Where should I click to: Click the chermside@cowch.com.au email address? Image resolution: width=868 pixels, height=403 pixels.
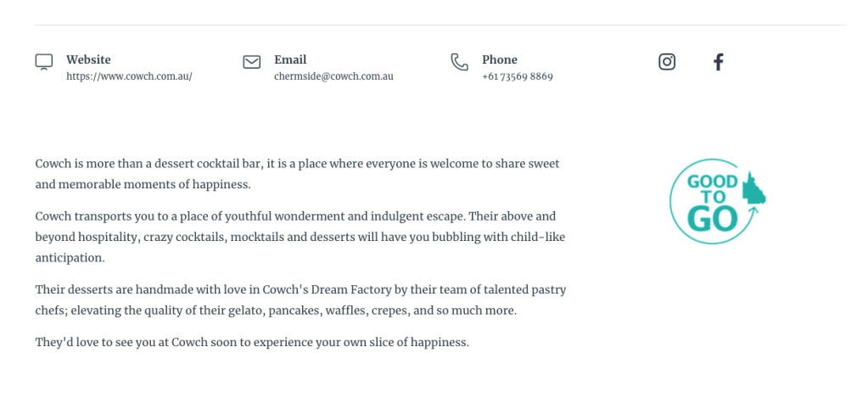[x=333, y=76]
